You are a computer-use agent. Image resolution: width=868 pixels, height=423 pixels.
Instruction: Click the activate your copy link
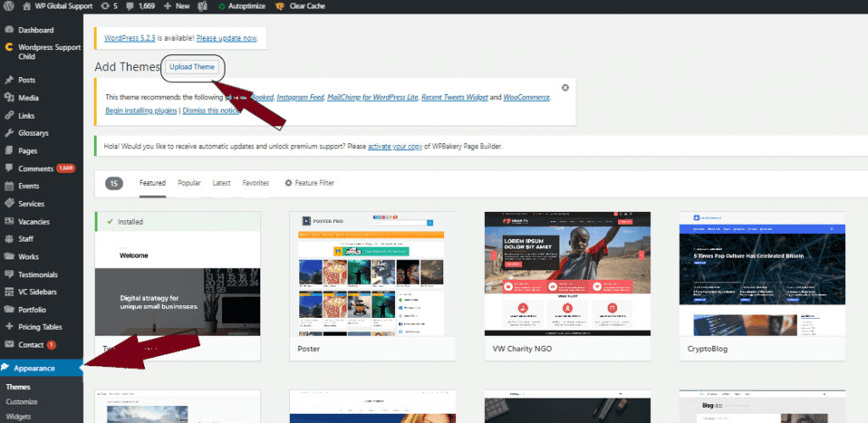pyautogui.click(x=395, y=147)
